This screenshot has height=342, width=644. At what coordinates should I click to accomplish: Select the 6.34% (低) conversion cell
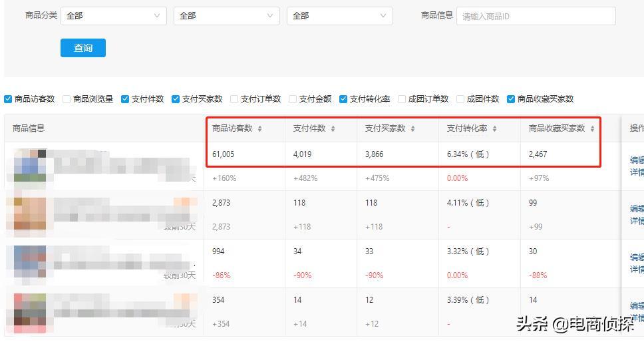pyautogui.click(x=468, y=154)
